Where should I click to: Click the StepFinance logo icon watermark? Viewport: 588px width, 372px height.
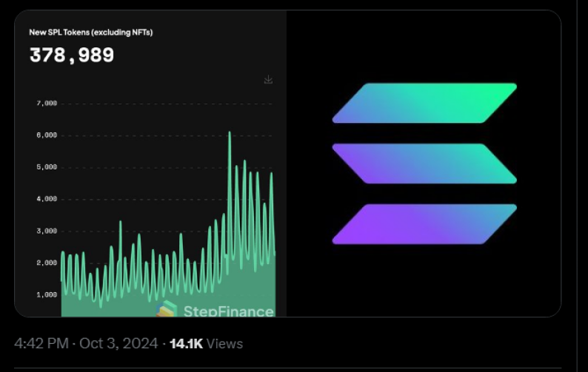167,310
